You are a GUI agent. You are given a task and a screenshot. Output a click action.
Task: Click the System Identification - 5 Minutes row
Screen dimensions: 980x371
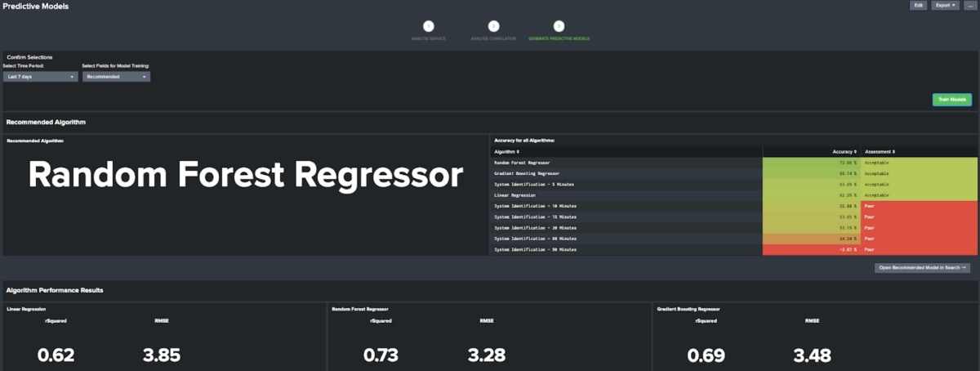tap(733, 185)
